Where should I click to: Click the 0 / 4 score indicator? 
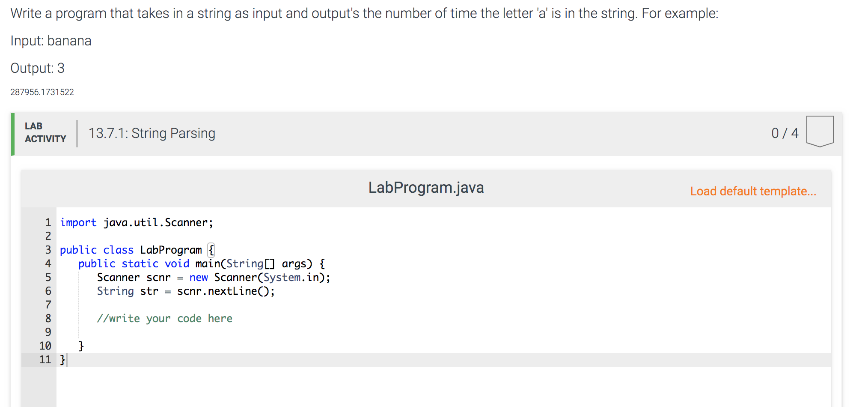[x=785, y=133]
